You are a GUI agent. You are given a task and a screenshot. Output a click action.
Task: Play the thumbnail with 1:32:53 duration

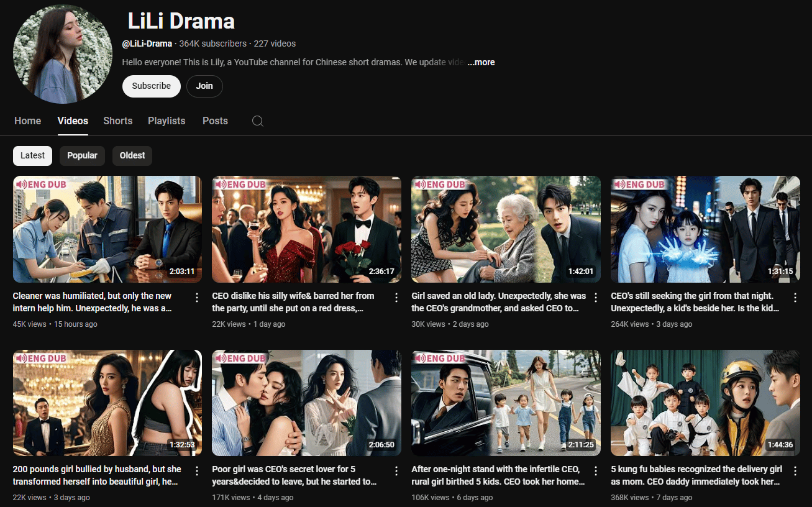click(x=107, y=403)
